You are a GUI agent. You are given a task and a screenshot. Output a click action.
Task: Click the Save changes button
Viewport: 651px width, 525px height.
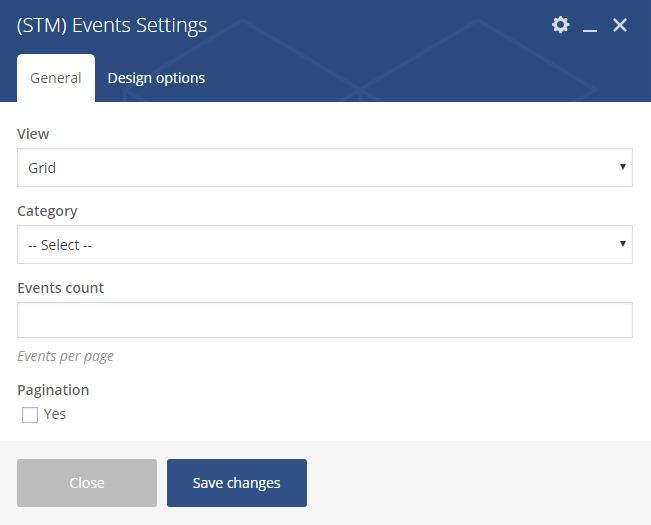pos(237,483)
